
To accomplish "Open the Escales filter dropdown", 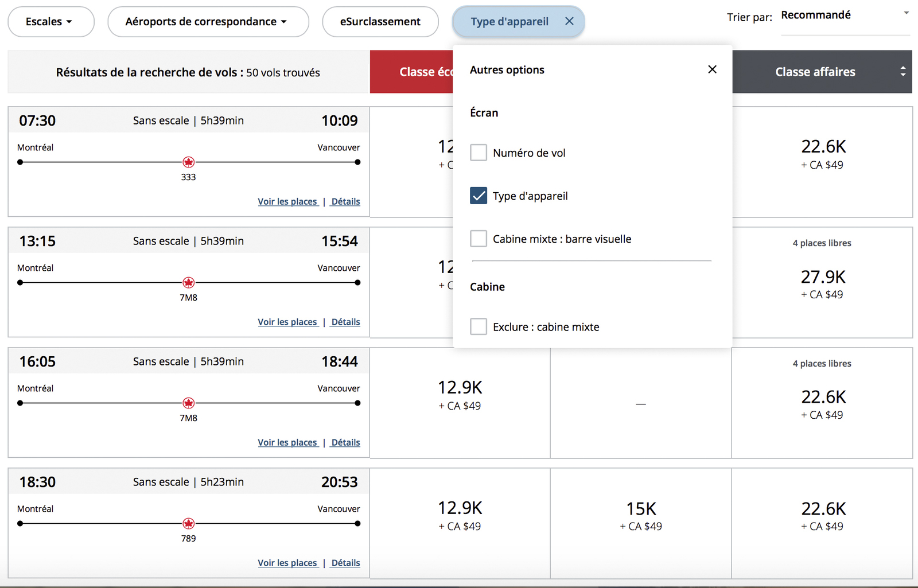I will [x=50, y=22].
